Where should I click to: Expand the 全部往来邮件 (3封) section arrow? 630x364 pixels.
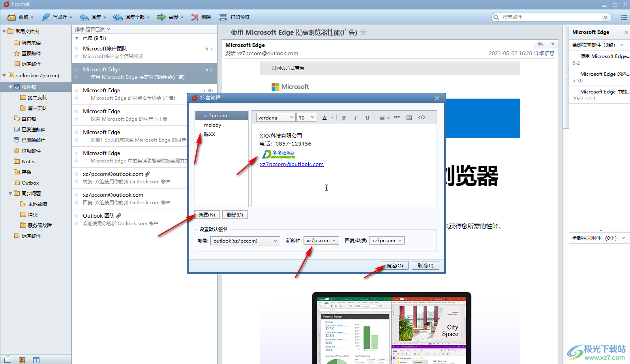622,45
